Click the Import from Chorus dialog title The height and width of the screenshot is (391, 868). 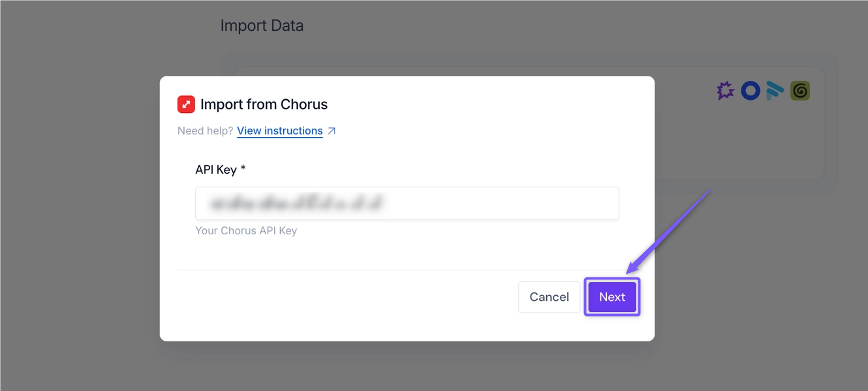pyautogui.click(x=264, y=104)
